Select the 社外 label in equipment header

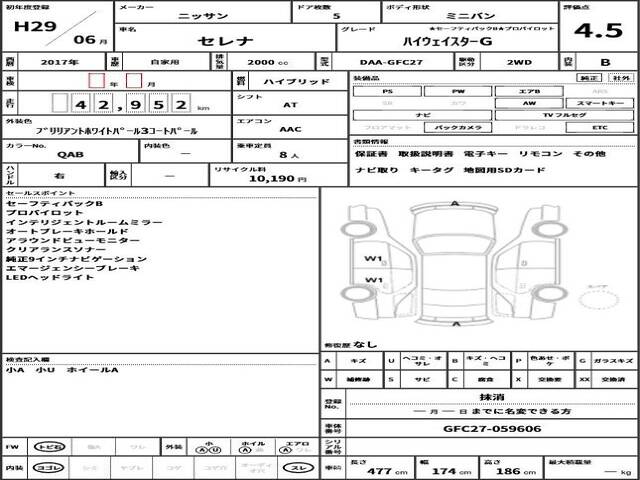coord(621,77)
